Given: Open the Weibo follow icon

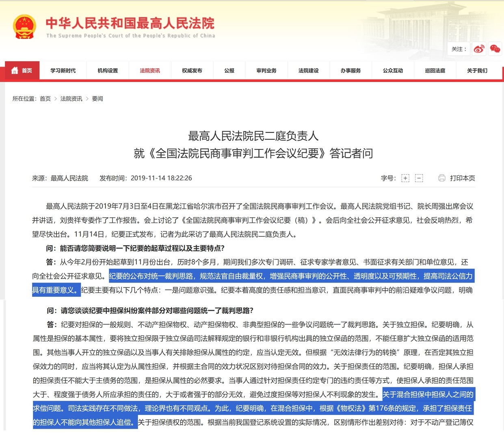Looking at the screenshot, I should tap(479, 49).
